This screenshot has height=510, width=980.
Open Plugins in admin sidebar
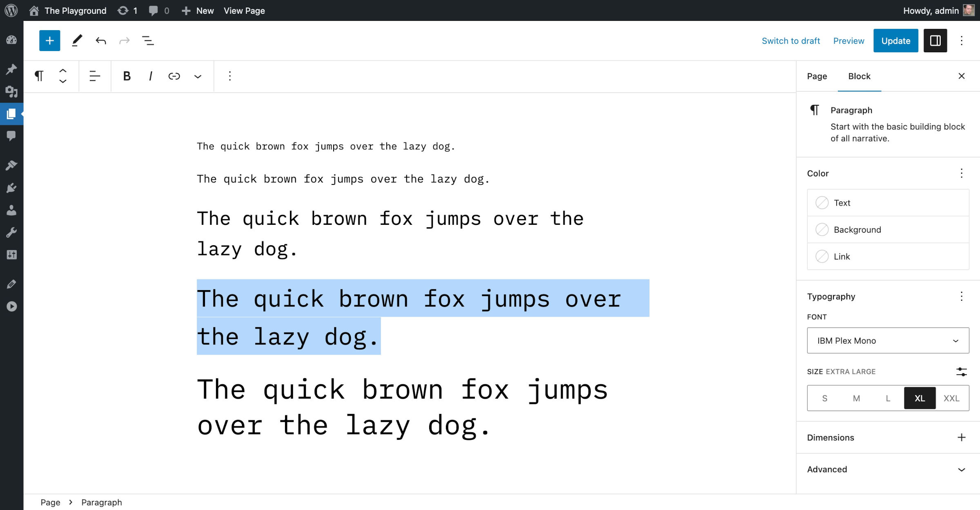click(x=11, y=188)
